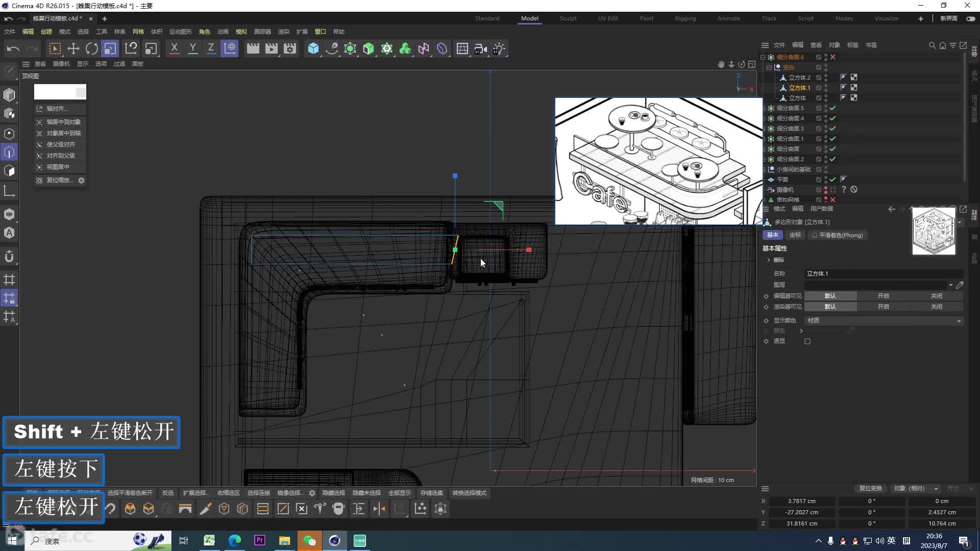Click filter icon in object manager

(x=953, y=45)
